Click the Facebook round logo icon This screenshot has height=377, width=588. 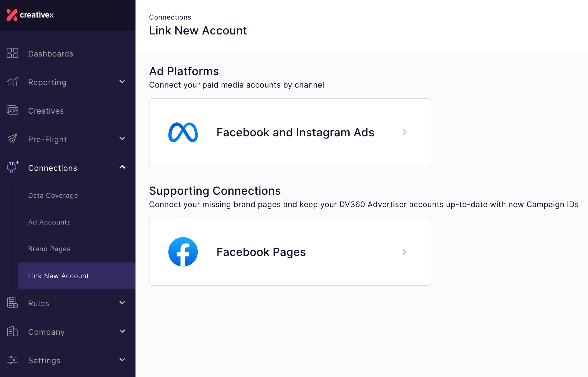[183, 252]
